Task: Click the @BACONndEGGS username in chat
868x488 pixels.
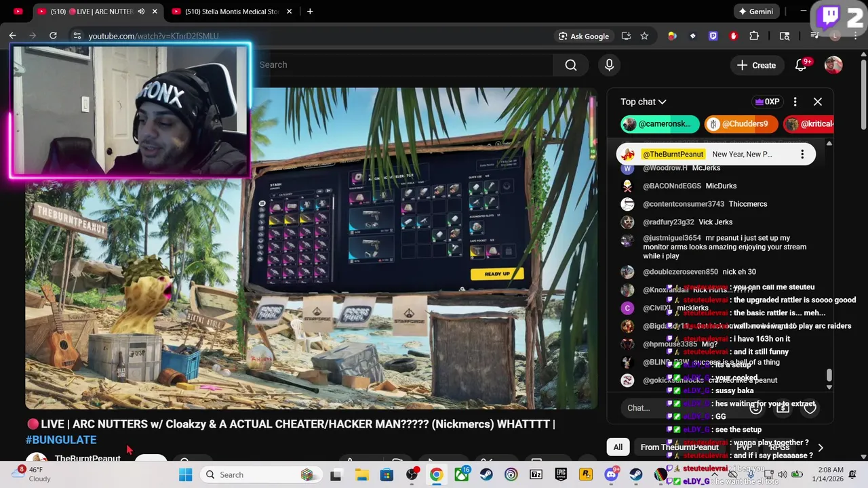Action: 671,186
